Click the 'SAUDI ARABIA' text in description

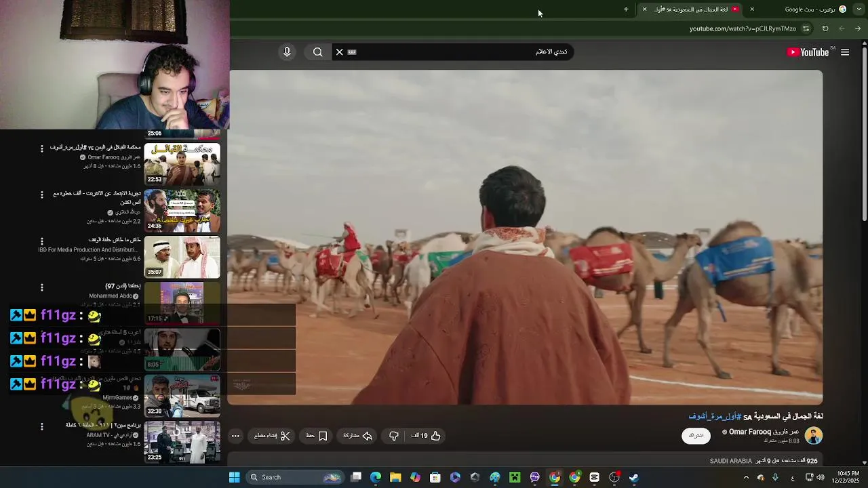730,461
